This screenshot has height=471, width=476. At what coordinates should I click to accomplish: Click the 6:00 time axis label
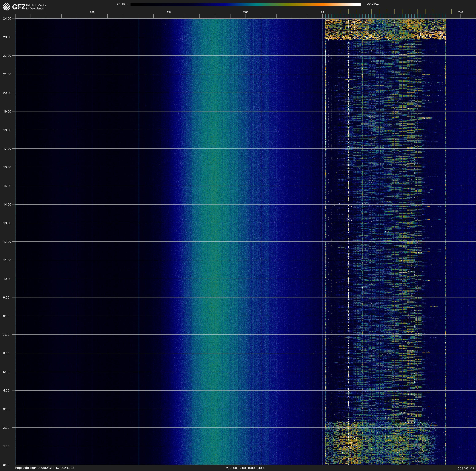click(x=6, y=353)
